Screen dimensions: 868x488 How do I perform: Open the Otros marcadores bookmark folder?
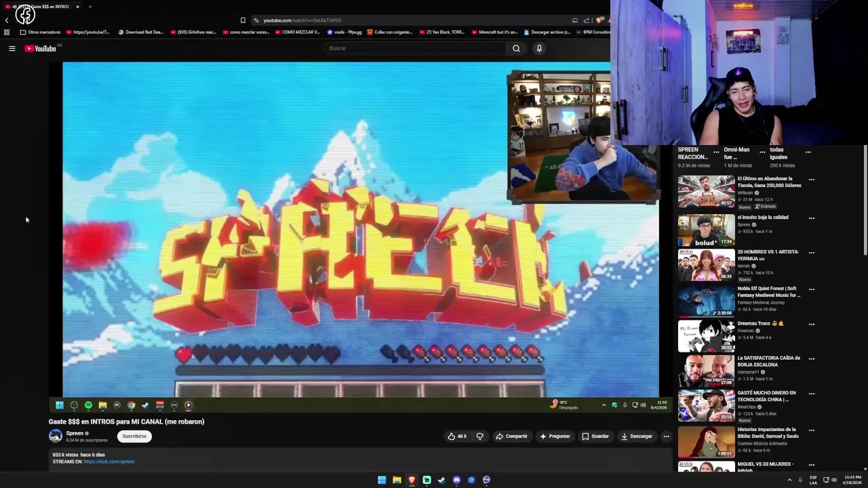pyautogui.click(x=41, y=32)
